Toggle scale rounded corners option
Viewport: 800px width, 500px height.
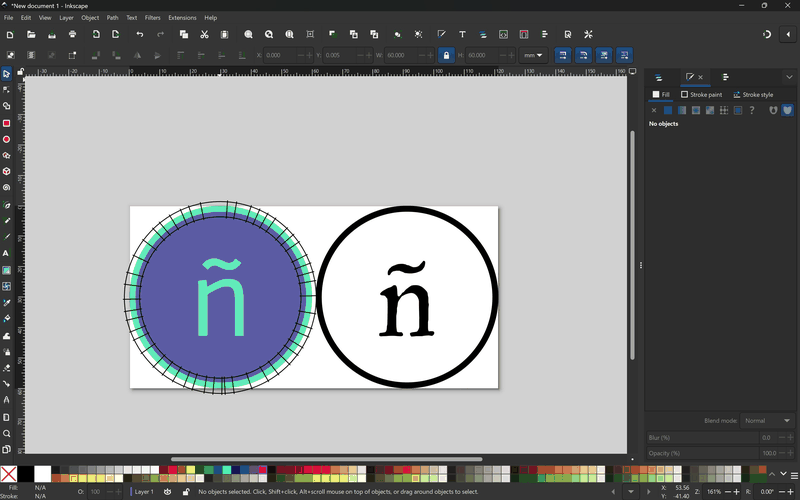tap(583, 55)
